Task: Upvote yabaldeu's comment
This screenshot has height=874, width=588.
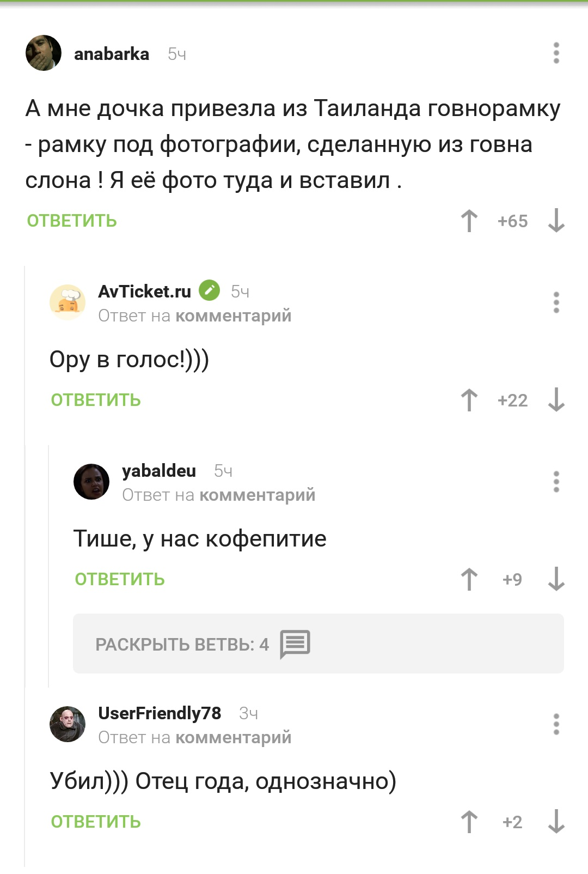Action: 469,579
